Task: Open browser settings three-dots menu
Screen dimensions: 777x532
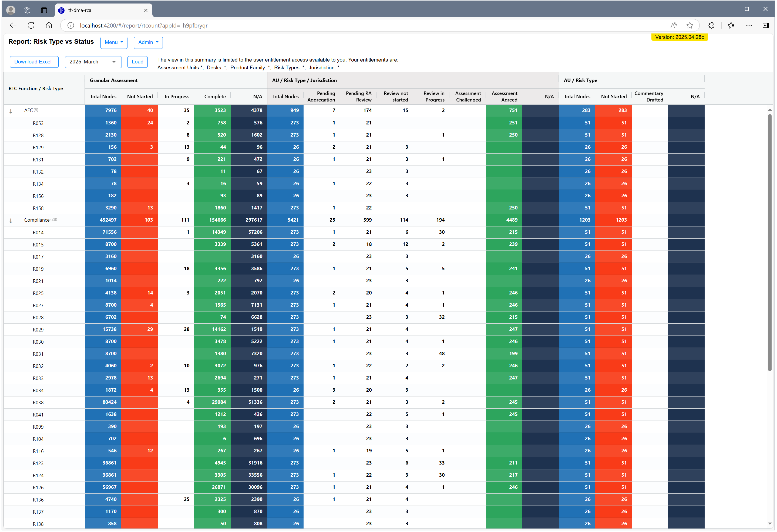Action: [x=749, y=25]
